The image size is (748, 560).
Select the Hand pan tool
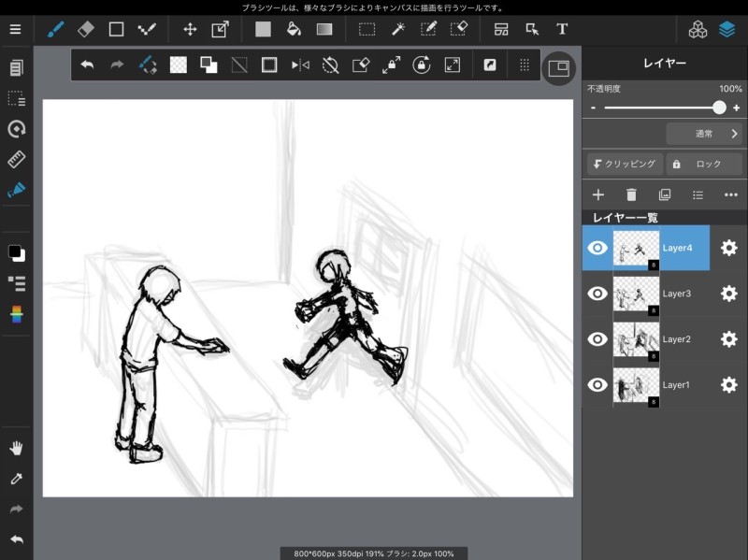click(16, 448)
